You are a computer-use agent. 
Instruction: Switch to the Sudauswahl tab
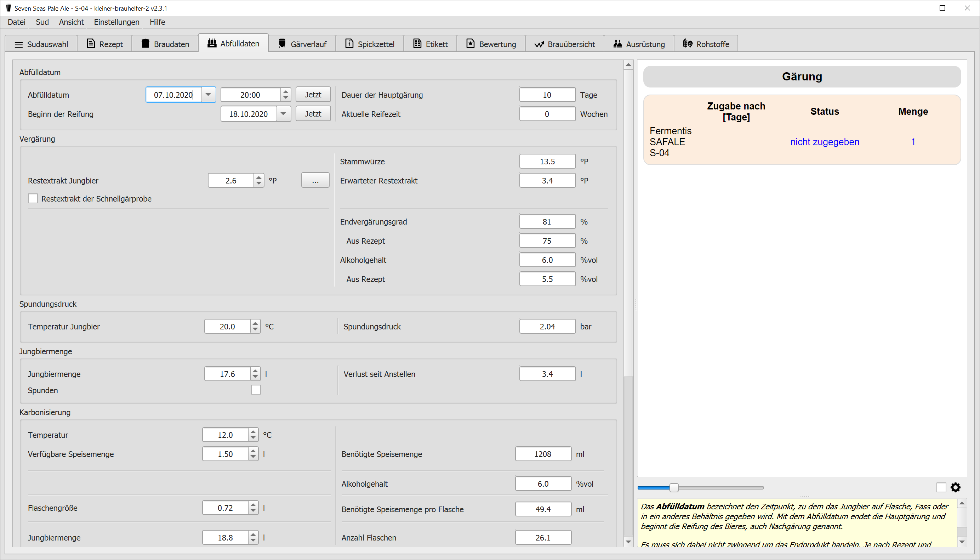tap(41, 44)
